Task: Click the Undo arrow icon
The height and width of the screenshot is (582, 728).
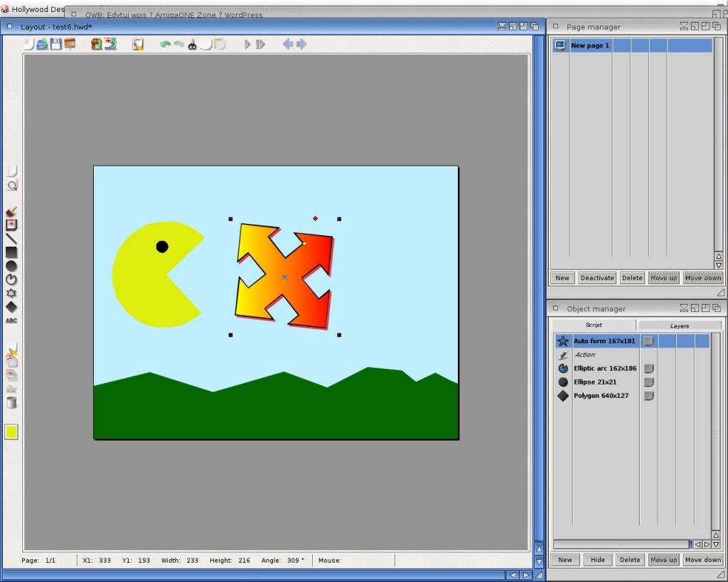Action: pyautogui.click(x=165, y=45)
